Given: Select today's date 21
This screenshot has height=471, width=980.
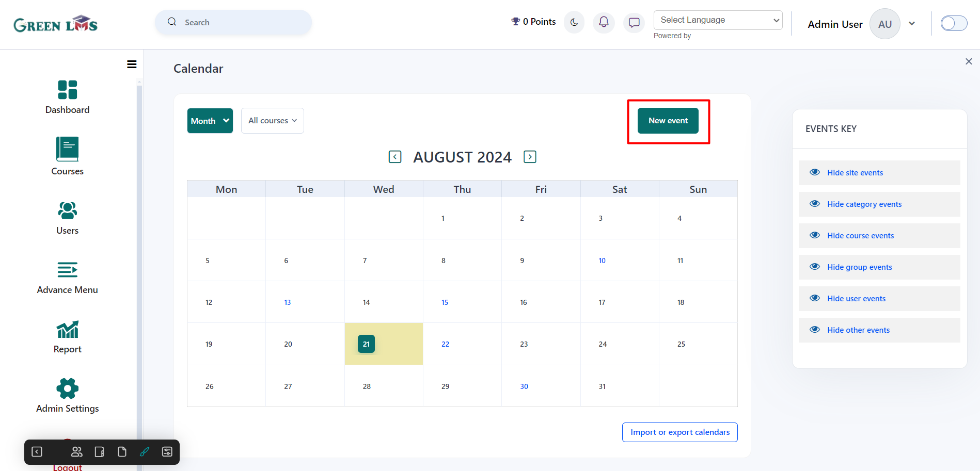Looking at the screenshot, I should pos(366,344).
